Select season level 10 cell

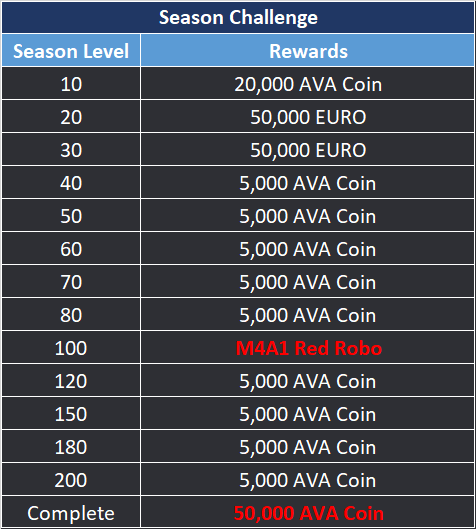[71, 83]
